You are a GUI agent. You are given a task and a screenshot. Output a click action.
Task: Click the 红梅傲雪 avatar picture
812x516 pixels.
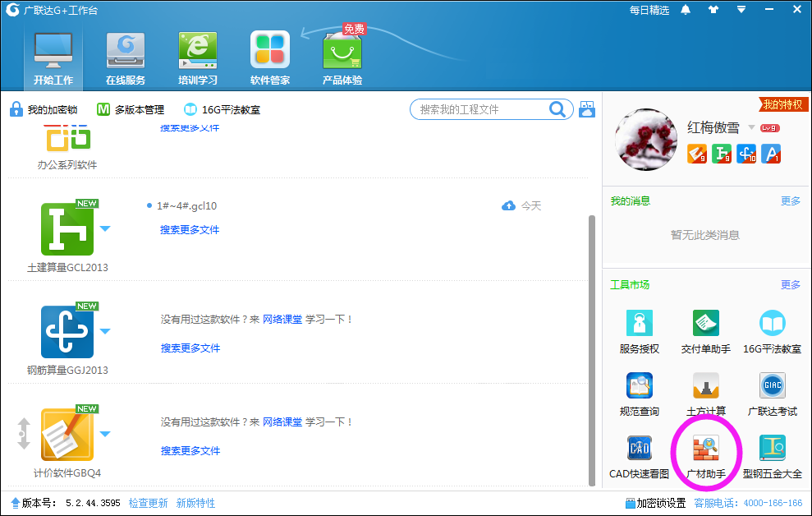(x=646, y=140)
